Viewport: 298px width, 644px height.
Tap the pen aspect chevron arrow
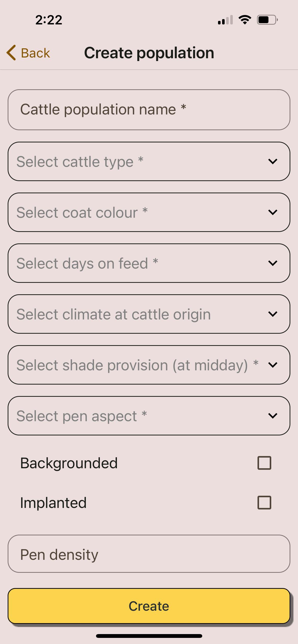[273, 416]
